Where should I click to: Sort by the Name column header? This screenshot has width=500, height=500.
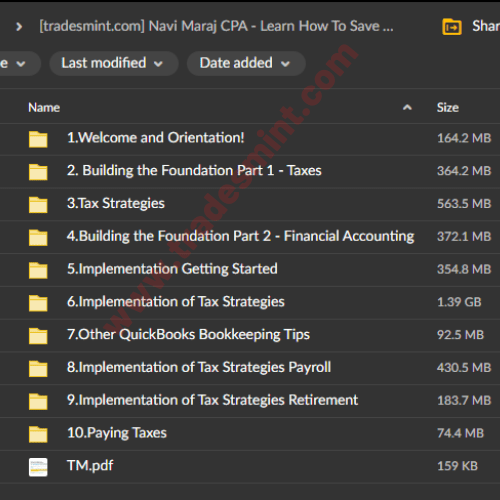click(x=44, y=107)
